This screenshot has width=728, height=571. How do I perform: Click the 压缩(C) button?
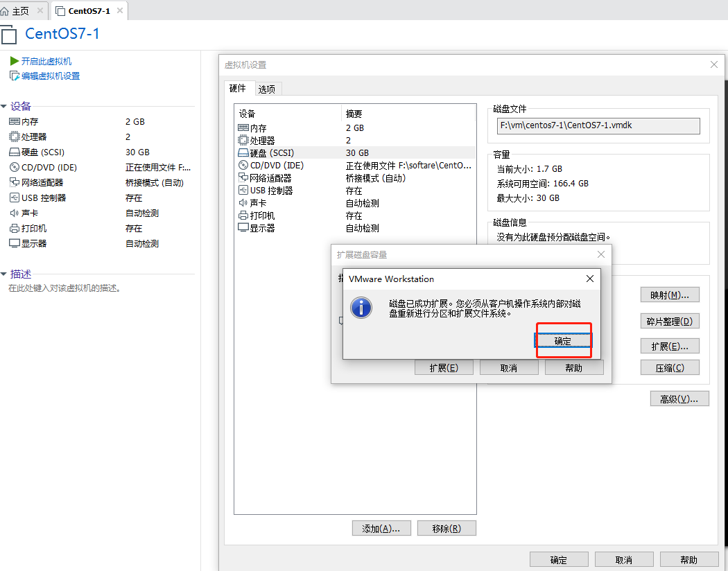(x=670, y=368)
